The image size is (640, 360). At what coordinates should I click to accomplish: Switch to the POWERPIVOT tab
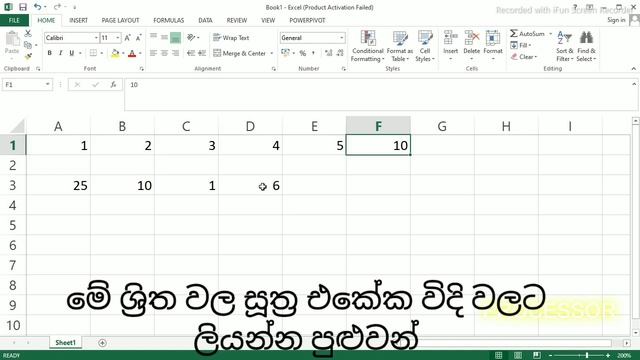click(x=307, y=20)
